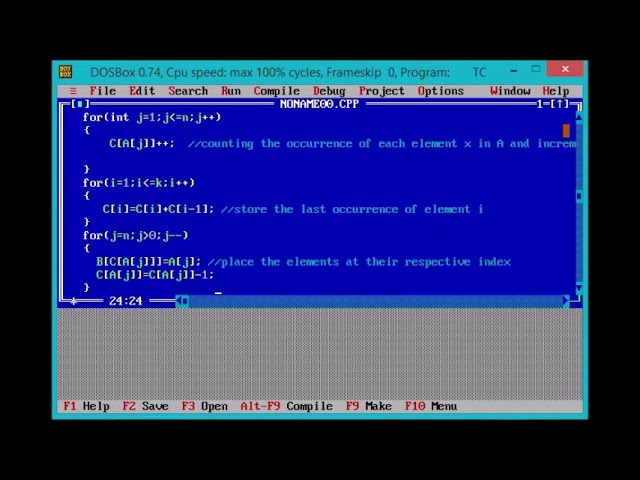Click the line 'for(int j=1;j<=n;j++)'
Image resolution: width=640 pixels, height=480 pixels.
click(152, 118)
